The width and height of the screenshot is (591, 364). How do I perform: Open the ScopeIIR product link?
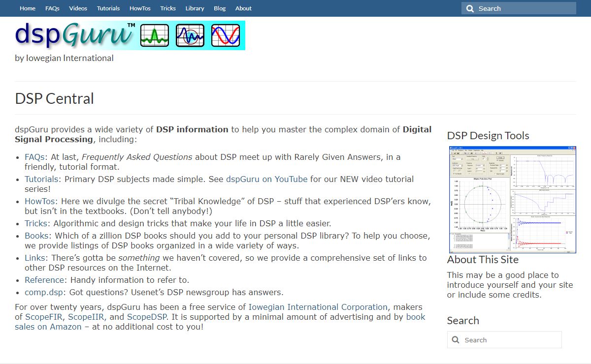coord(86,317)
